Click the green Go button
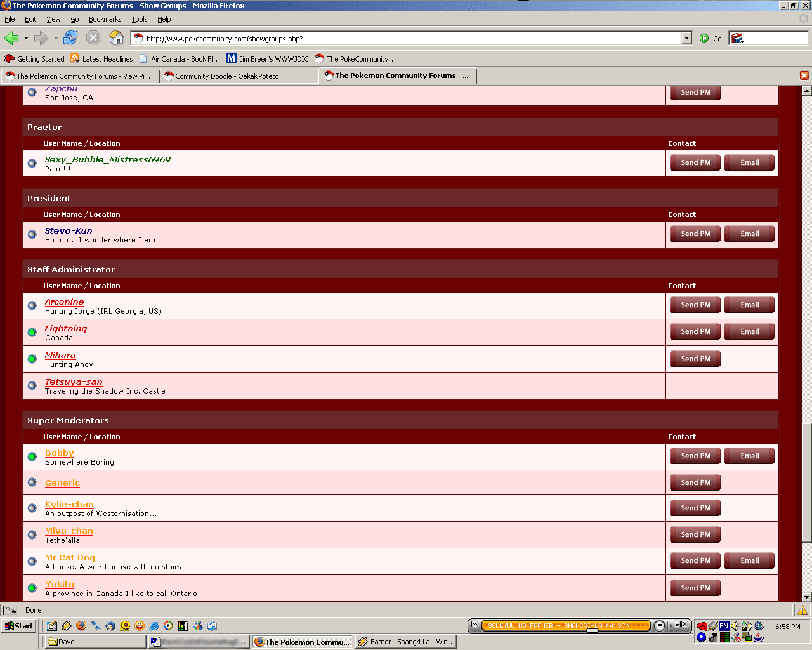The width and height of the screenshot is (812, 650). pos(710,39)
